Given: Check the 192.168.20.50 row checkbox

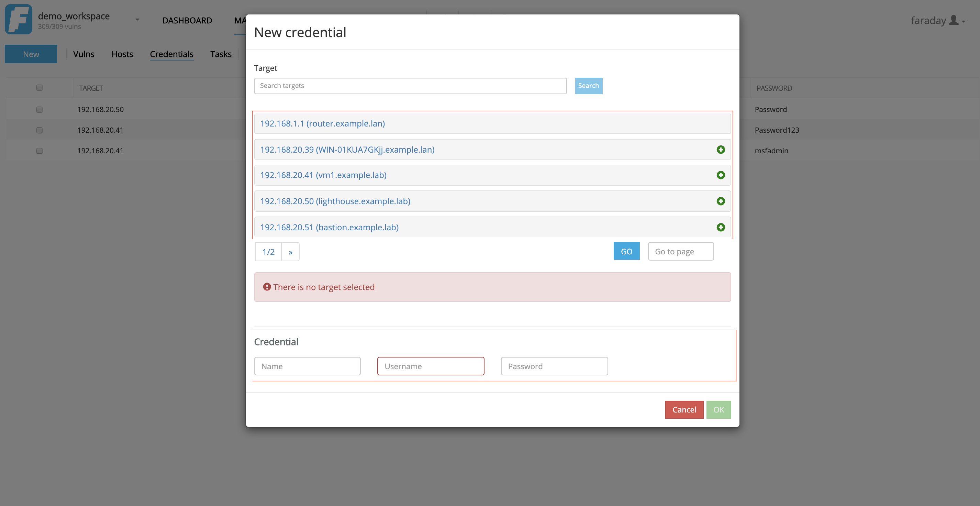Looking at the screenshot, I should point(39,110).
